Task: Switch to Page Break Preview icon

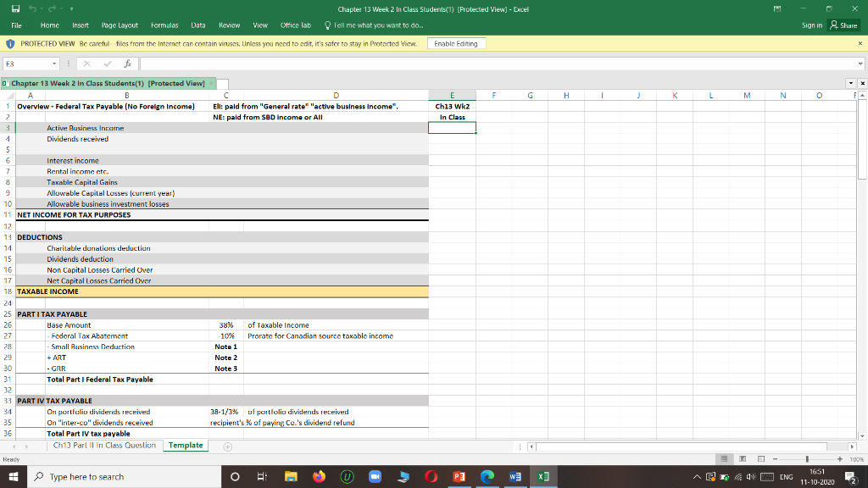Action: click(x=761, y=459)
